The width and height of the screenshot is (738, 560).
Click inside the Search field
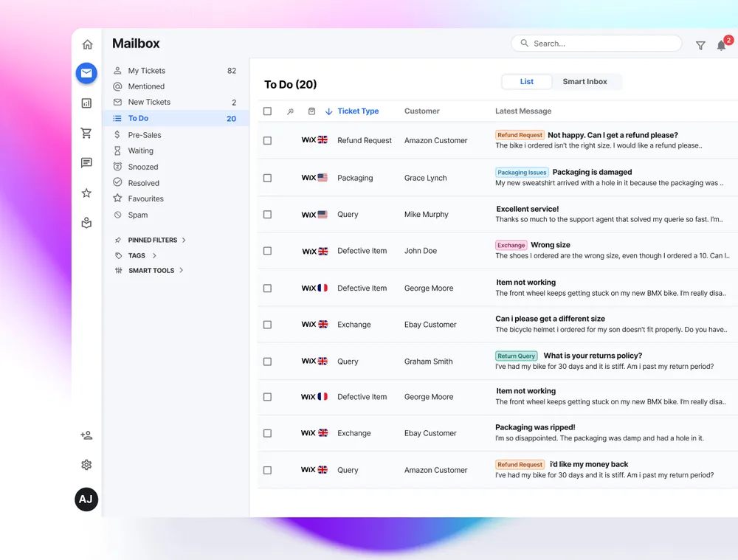[596, 43]
